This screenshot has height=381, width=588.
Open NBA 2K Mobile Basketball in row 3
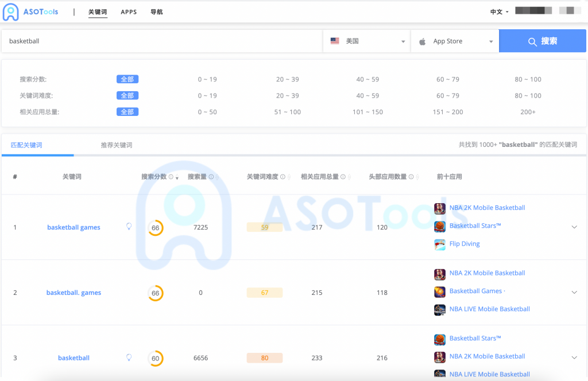[487, 356]
